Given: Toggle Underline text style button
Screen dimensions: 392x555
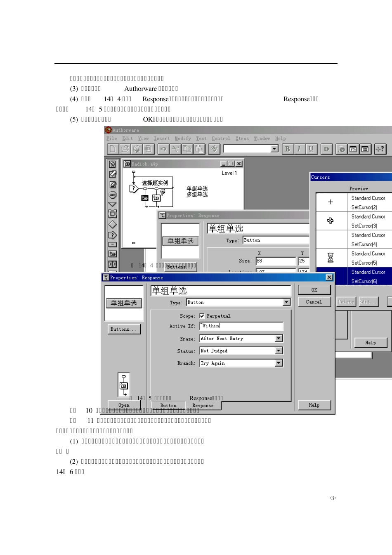Looking at the screenshot, I should tap(311, 149).
